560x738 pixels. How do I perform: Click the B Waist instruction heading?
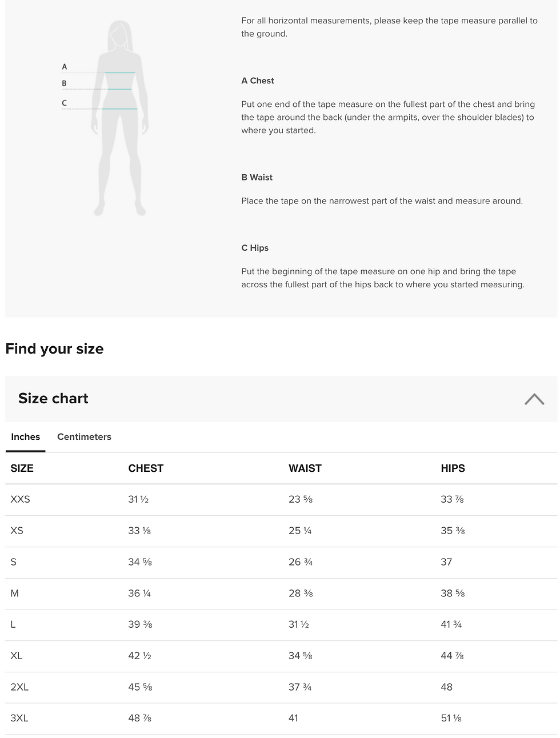[x=257, y=177]
